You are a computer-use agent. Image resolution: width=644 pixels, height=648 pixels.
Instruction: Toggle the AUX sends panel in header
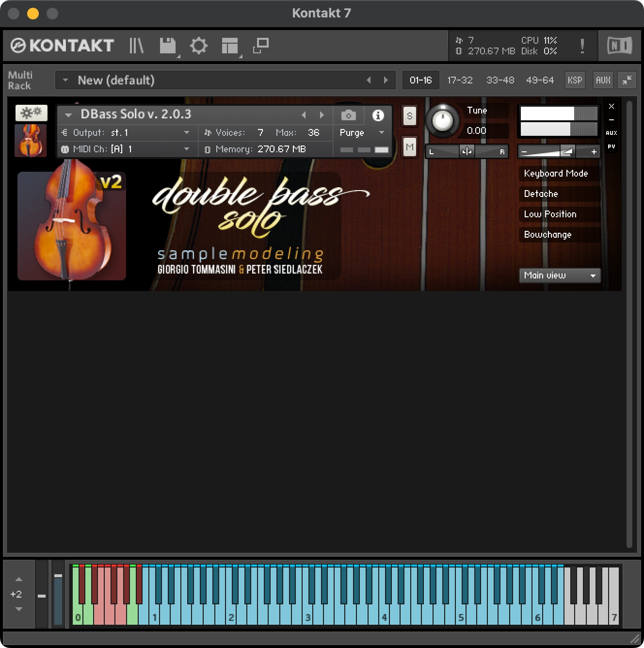(x=603, y=80)
